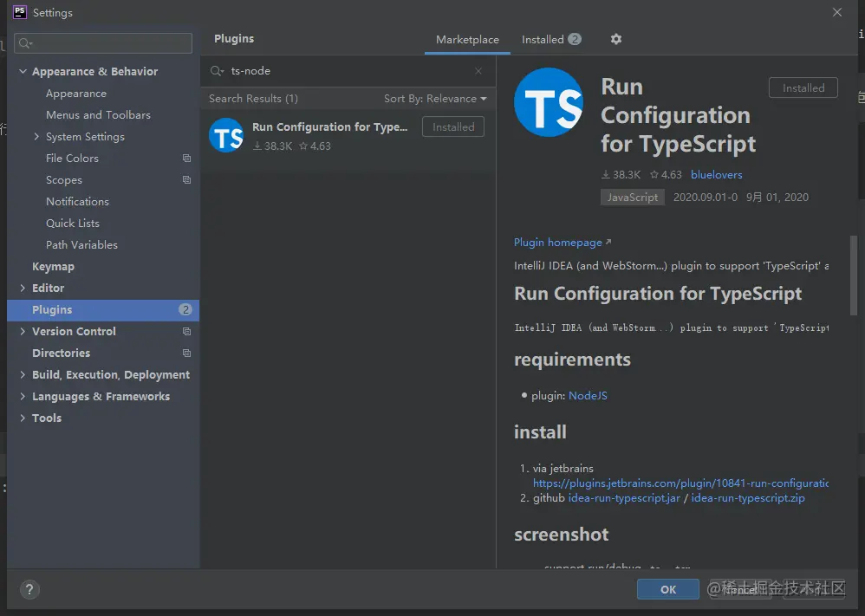
Task: Click Installed button in plugin details header
Action: (x=803, y=88)
